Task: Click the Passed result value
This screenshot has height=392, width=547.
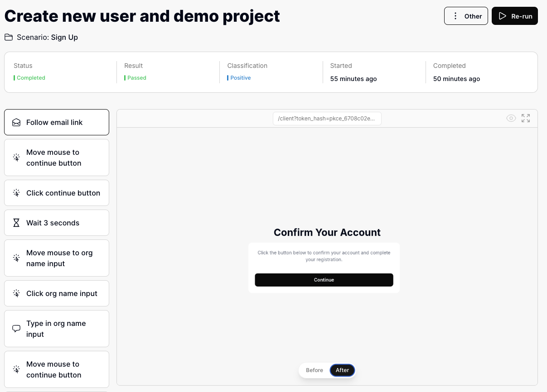Action: click(x=136, y=78)
